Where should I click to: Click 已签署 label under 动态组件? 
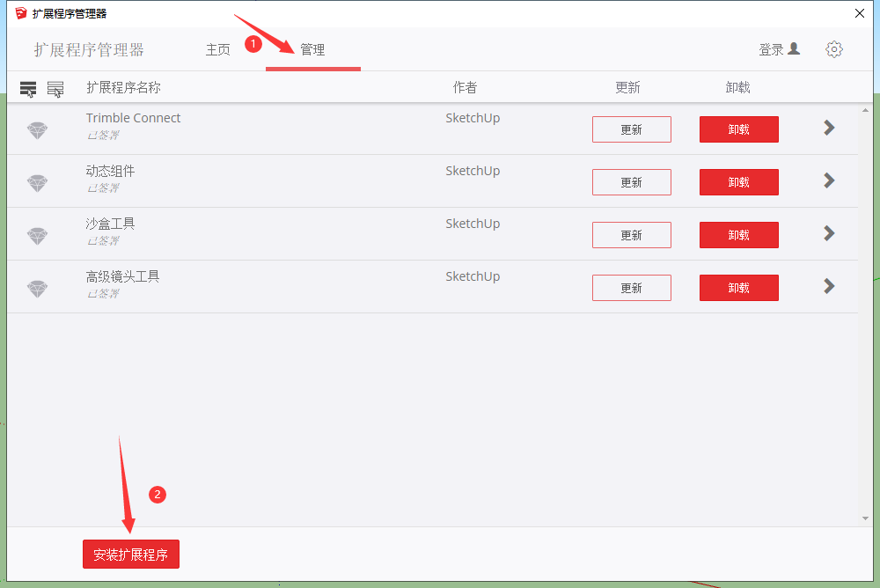pyautogui.click(x=103, y=188)
